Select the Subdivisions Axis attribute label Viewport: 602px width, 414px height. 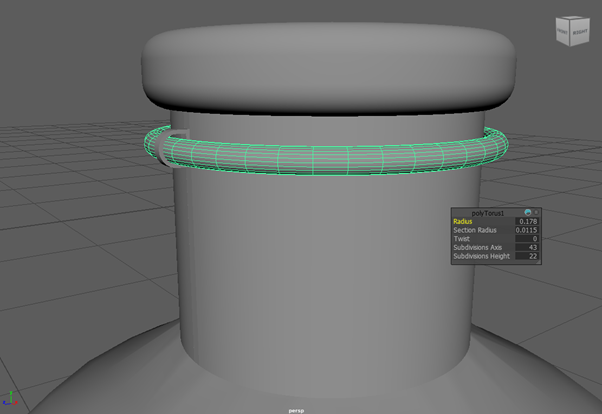point(478,248)
